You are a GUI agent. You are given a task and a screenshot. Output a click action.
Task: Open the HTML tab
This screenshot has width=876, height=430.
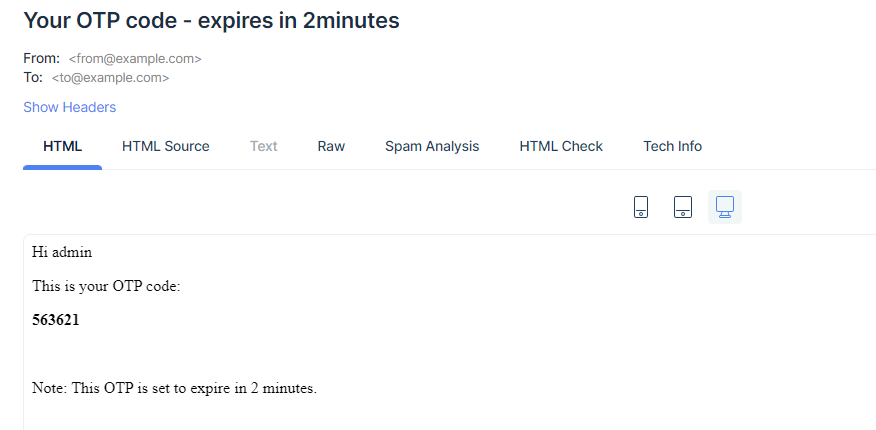coord(62,146)
